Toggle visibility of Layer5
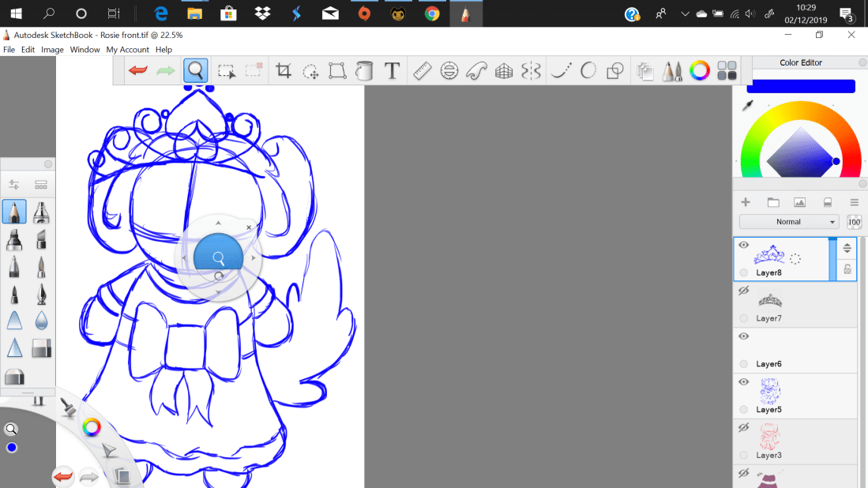 [743, 382]
